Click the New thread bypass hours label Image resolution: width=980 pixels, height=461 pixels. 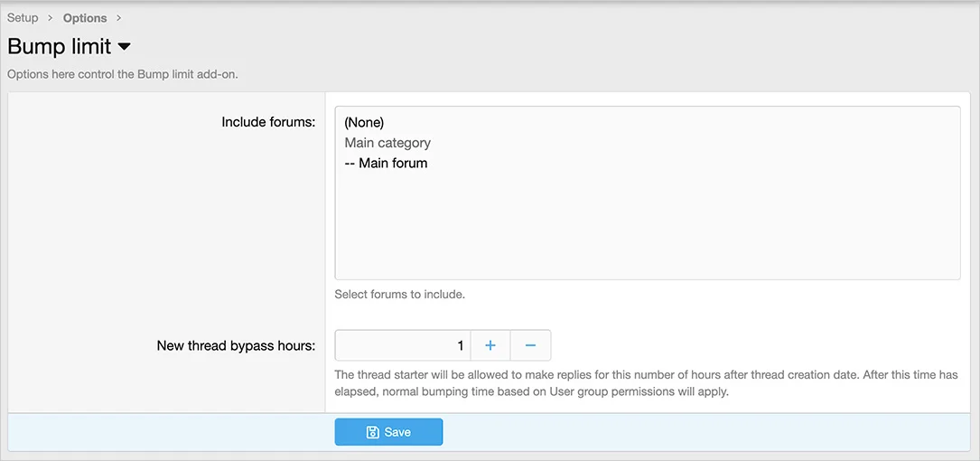(x=236, y=345)
